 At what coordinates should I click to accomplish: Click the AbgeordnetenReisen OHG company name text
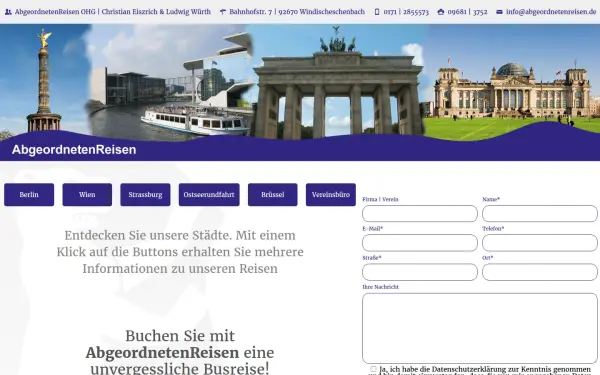[112, 12]
